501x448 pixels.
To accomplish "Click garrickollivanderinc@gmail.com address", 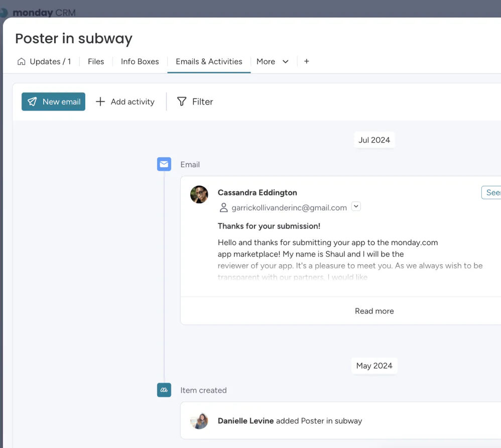I will pyautogui.click(x=289, y=208).
